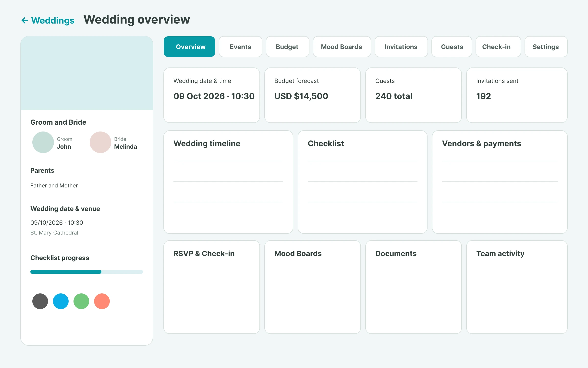The width and height of the screenshot is (588, 368).
Task: Switch to the Invitations tab
Action: (x=401, y=47)
